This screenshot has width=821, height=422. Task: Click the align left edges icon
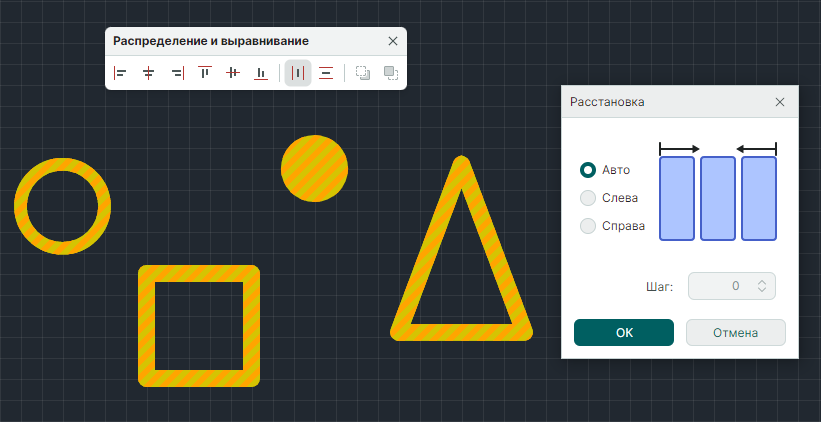click(x=120, y=73)
